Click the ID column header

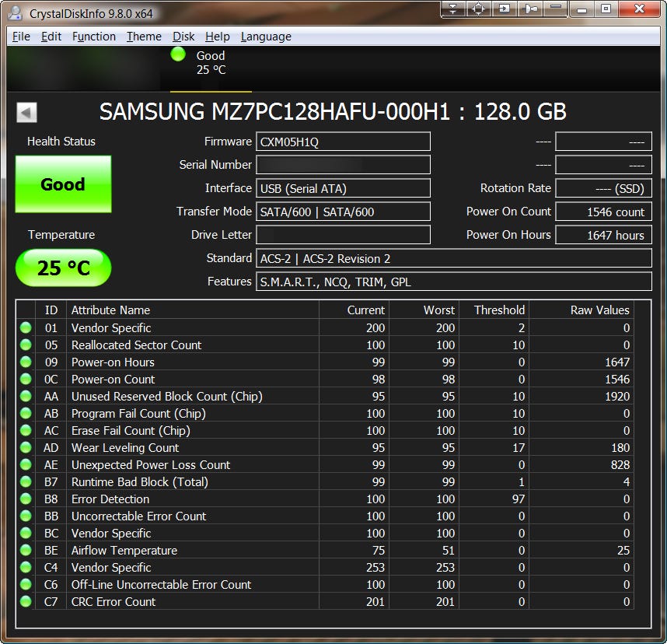[x=51, y=310]
